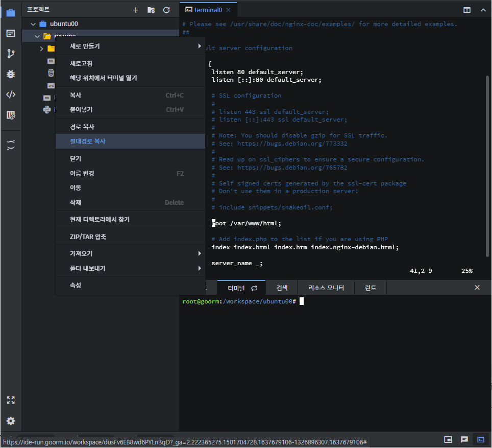Click the folder settings icon in project header
The height and width of the screenshot is (448, 492).
point(151,10)
